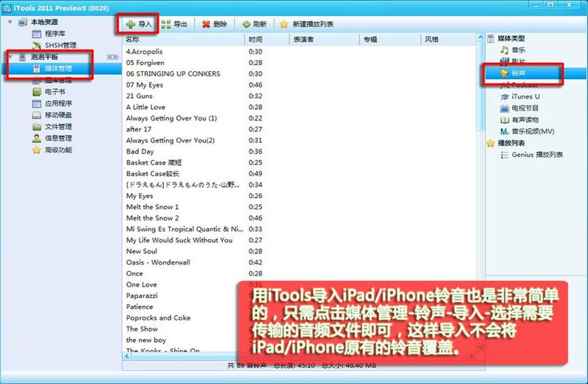Image resolution: width=588 pixels, height=384 pixels.
Task: Select the 媒体类型 group heading
Action: click(x=506, y=38)
